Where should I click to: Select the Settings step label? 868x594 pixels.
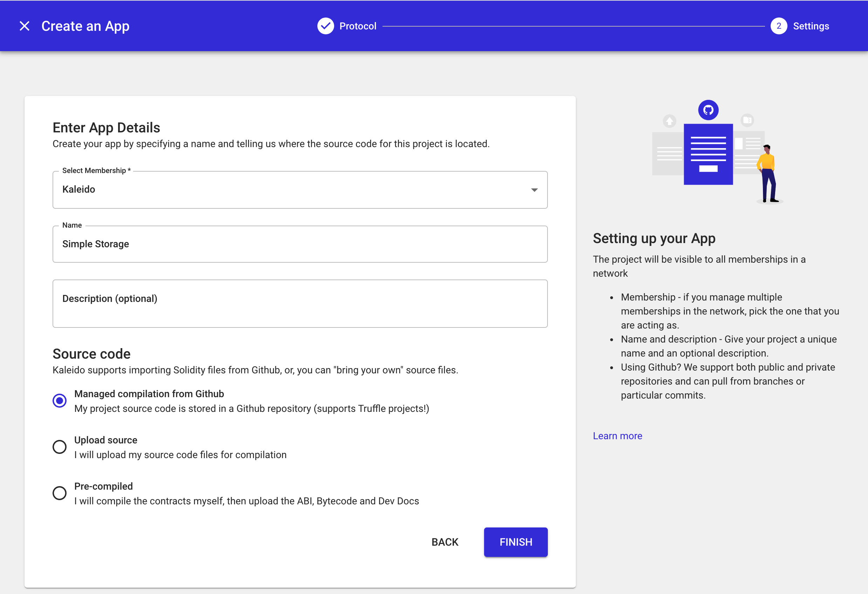pos(811,26)
